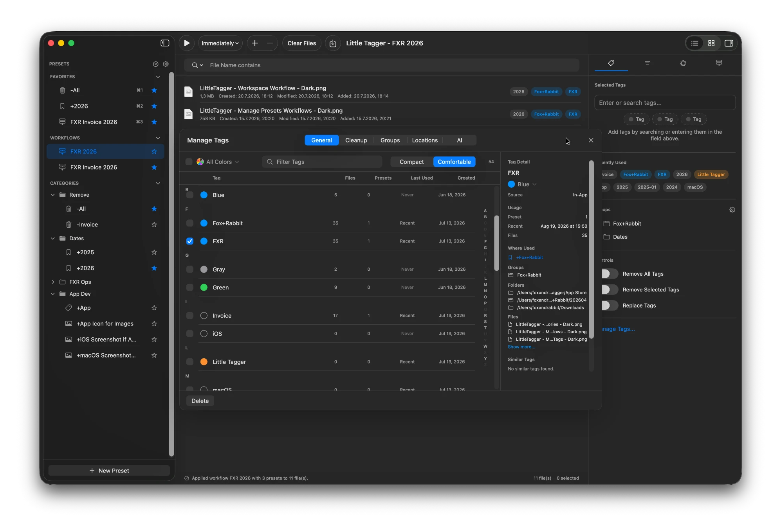781x532 pixels.
Task: Unfavorite the -All preset star in Favorites
Action: (154, 90)
